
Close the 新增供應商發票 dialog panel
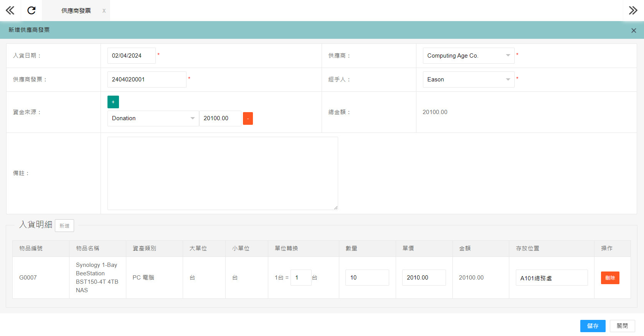(x=634, y=30)
